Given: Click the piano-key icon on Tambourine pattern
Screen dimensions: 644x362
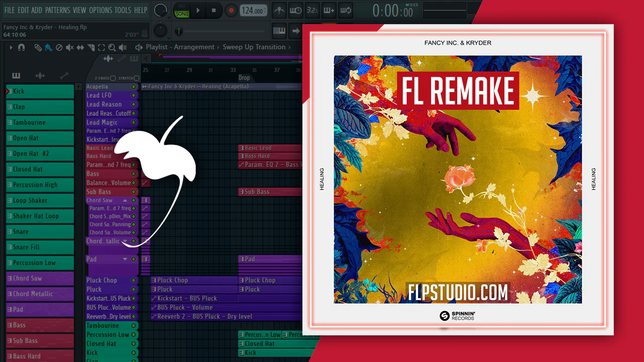Looking at the screenshot, I should coord(10,123).
